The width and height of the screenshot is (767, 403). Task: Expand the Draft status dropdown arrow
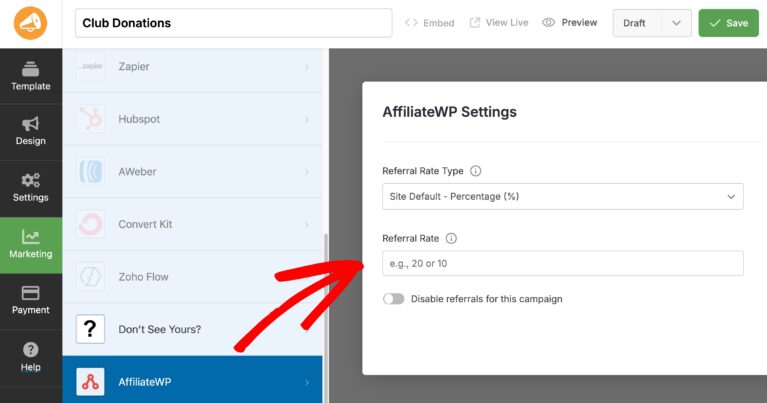(676, 23)
